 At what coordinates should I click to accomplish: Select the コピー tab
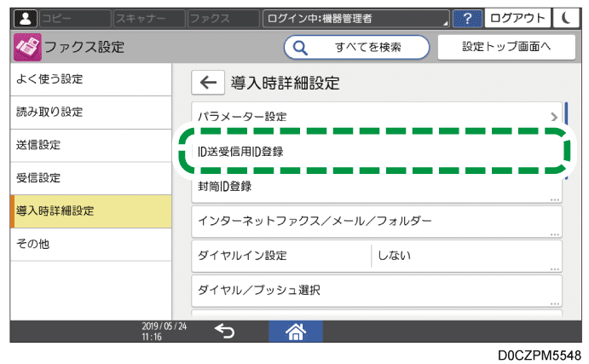[x=75, y=19]
